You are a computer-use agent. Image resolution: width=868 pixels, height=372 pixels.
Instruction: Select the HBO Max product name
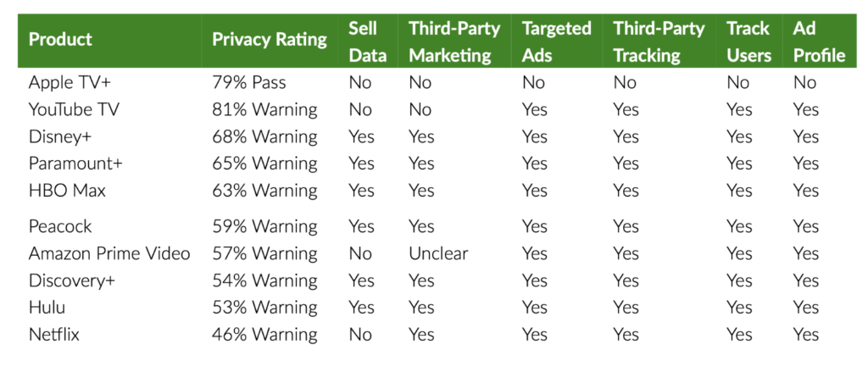67,191
